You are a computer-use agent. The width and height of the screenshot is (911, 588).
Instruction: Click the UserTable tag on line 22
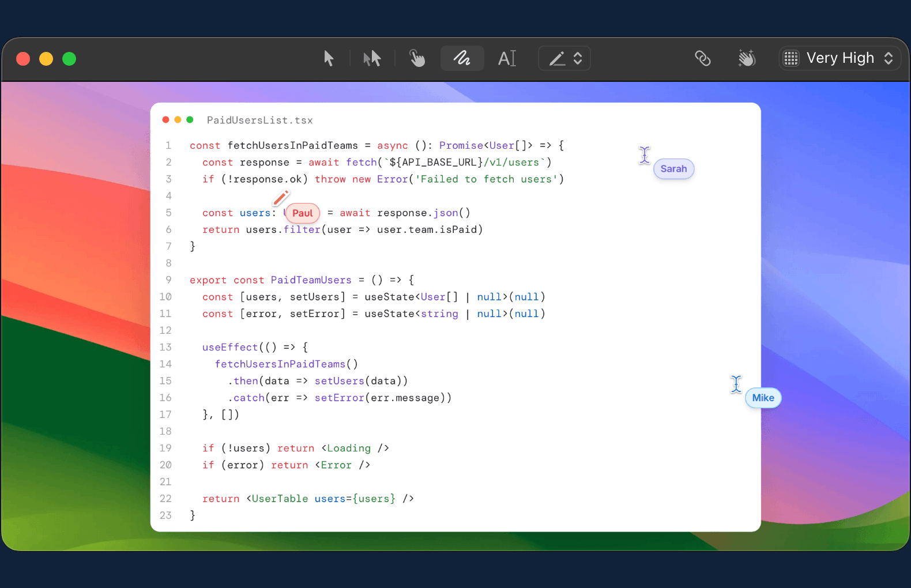(280, 499)
